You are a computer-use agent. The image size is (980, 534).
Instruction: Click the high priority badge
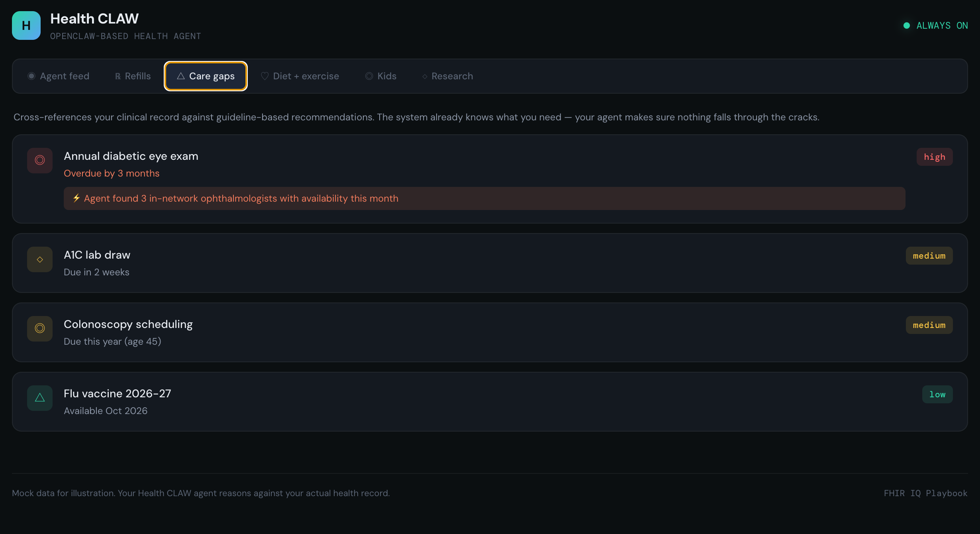click(934, 157)
